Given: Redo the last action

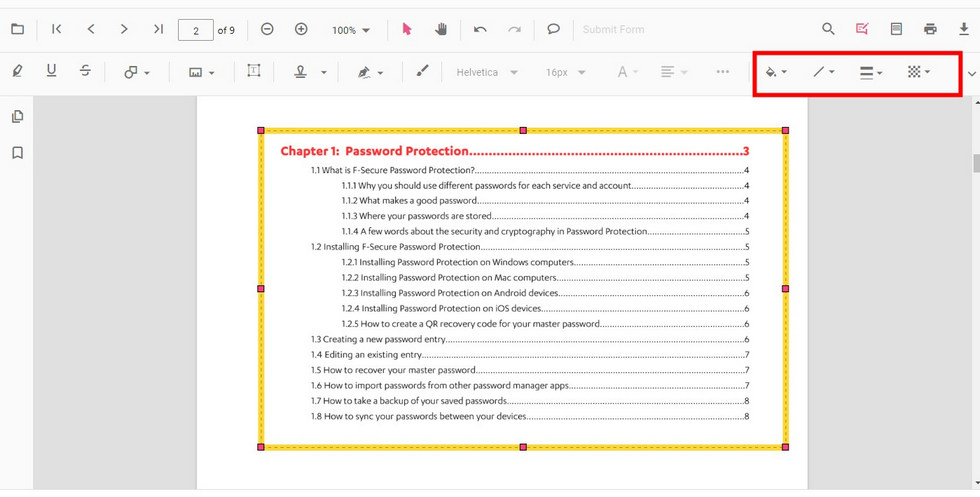Looking at the screenshot, I should [514, 29].
